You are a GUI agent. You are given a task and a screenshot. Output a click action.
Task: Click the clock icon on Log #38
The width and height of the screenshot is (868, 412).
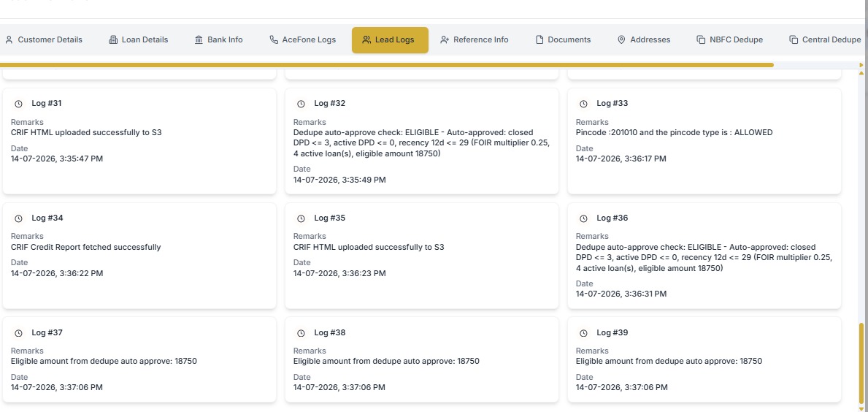[x=302, y=333]
